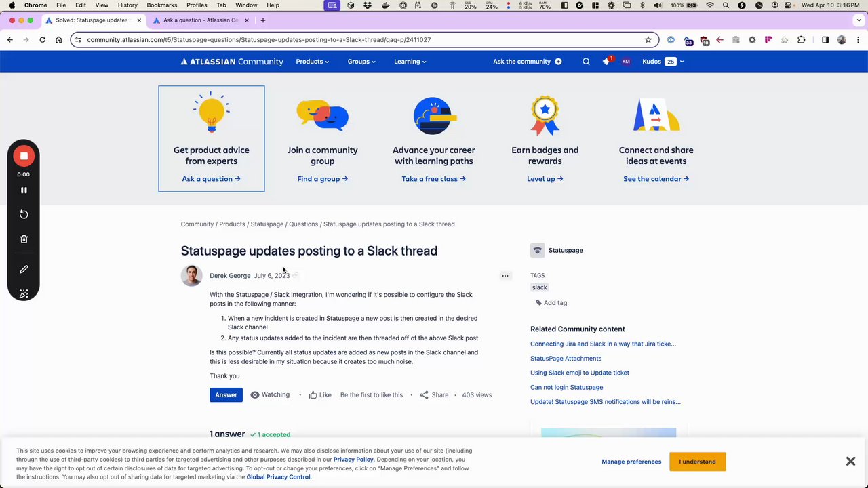Select the 'slack' tag
Screen dimensions: 868x488
[540, 287]
